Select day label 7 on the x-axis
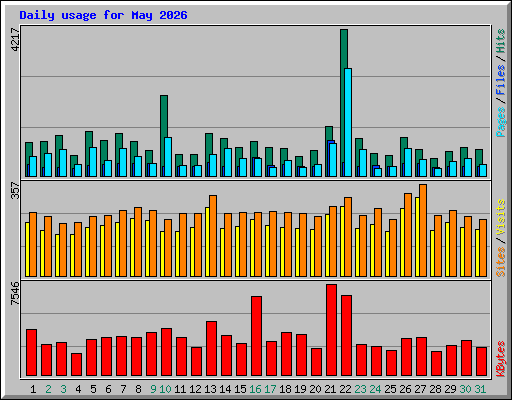 coord(123,389)
